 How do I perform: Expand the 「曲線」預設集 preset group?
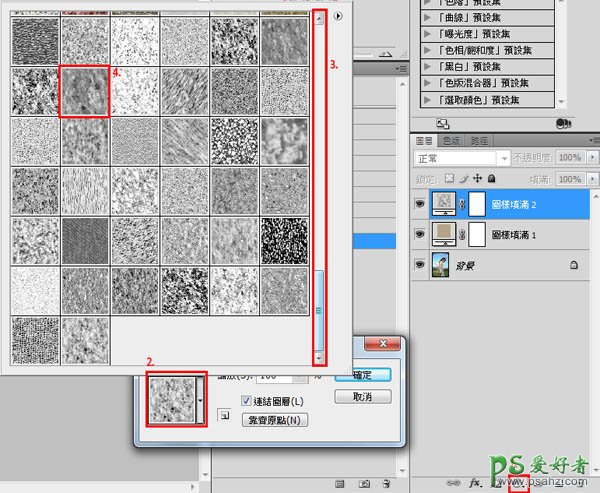point(427,18)
